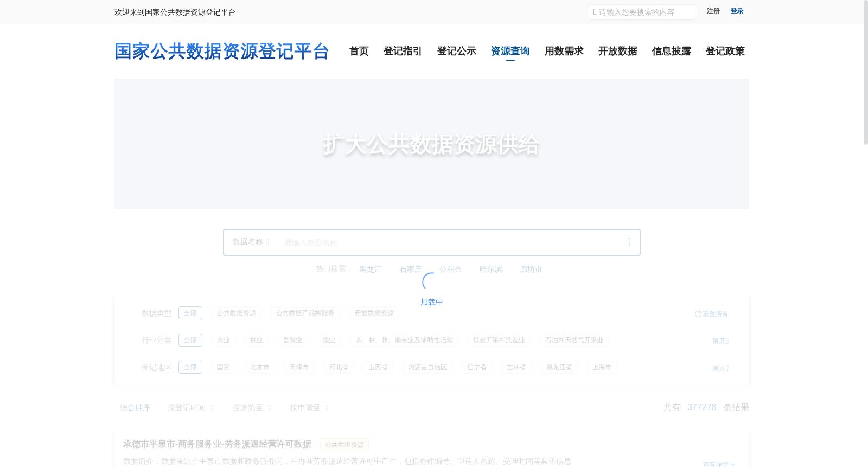
Task: Click the sort arrows next to 按登记时间
Action: (x=212, y=408)
